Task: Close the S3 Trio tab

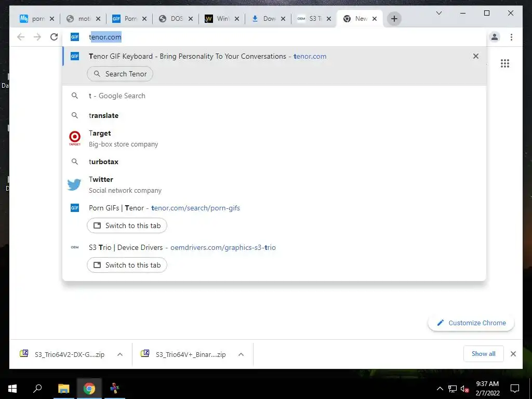Action: pos(328,19)
